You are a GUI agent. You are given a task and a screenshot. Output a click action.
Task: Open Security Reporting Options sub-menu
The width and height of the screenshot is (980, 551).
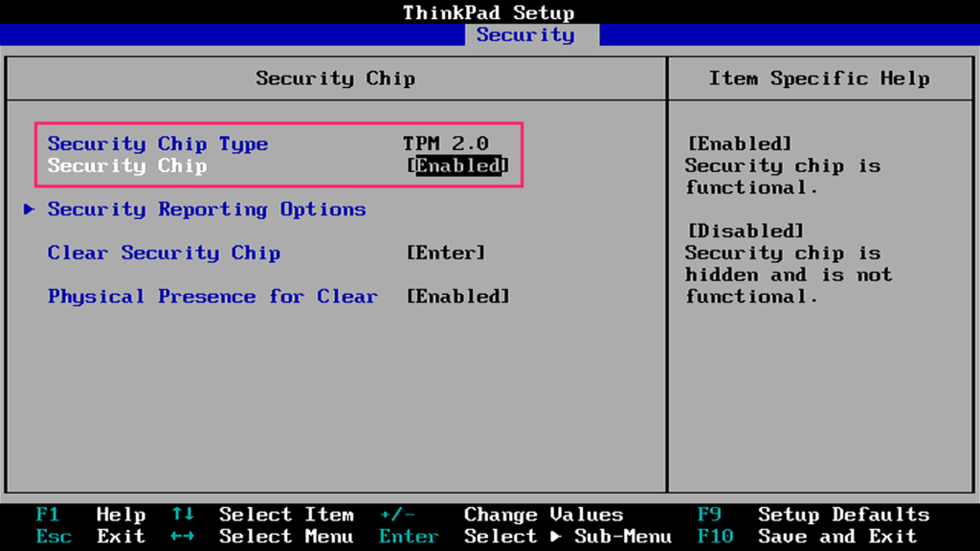[x=207, y=209]
